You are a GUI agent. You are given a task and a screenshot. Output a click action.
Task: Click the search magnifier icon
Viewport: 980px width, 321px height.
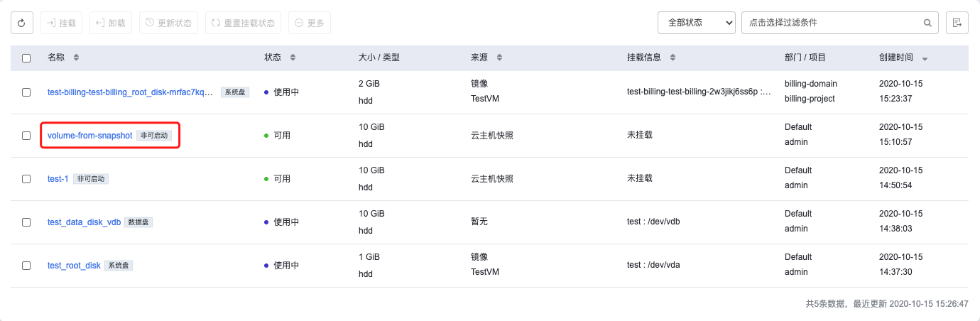(x=927, y=23)
